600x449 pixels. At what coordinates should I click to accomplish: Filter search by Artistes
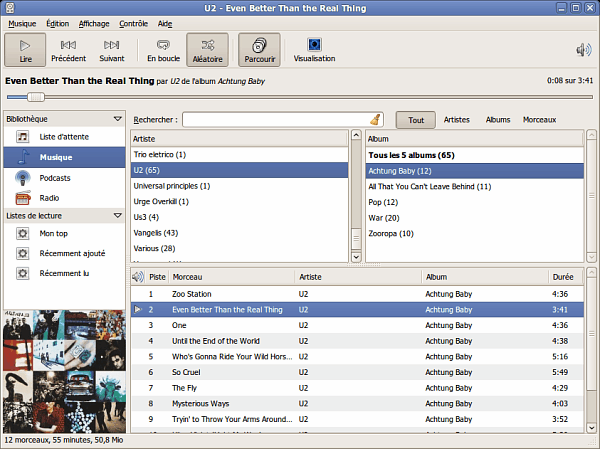click(457, 120)
